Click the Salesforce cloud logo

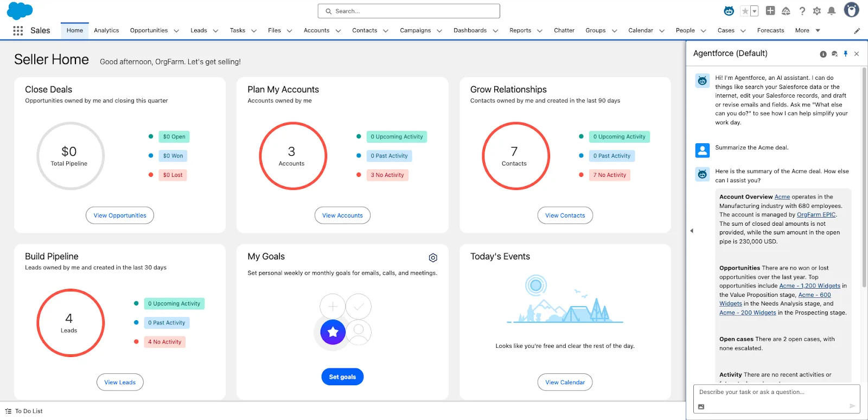point(20,10)
